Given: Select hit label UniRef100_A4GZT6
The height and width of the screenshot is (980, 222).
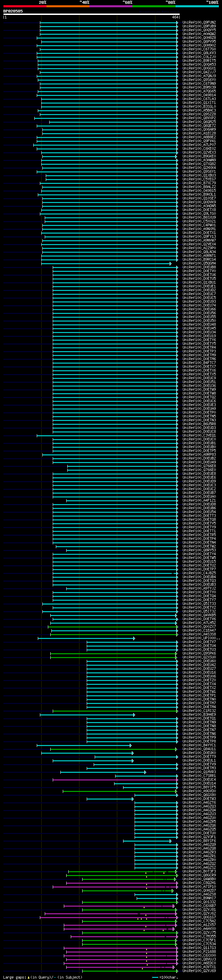Looking at the screenshot, I should coord(199,803).
